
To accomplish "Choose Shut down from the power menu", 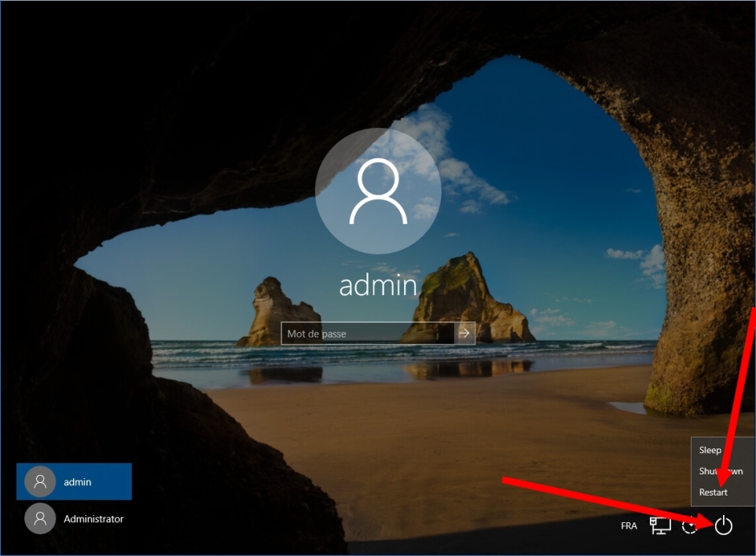I will pyautogui.click(x=721, y=471).
